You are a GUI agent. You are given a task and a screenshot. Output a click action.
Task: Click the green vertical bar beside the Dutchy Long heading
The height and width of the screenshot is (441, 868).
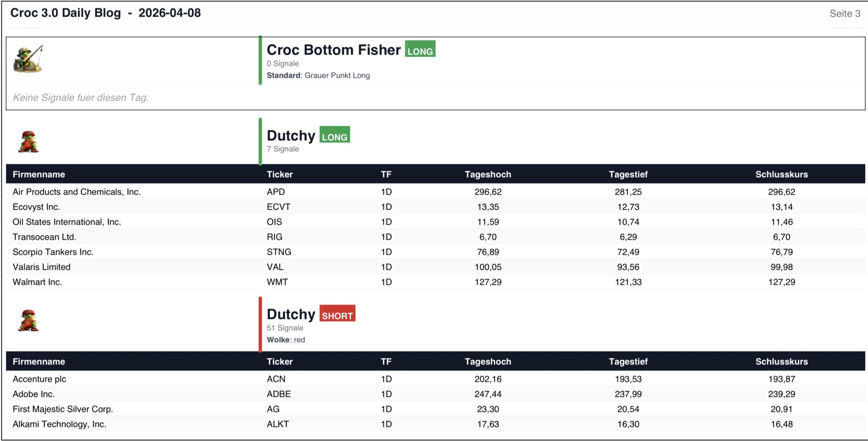pos(260,141)
